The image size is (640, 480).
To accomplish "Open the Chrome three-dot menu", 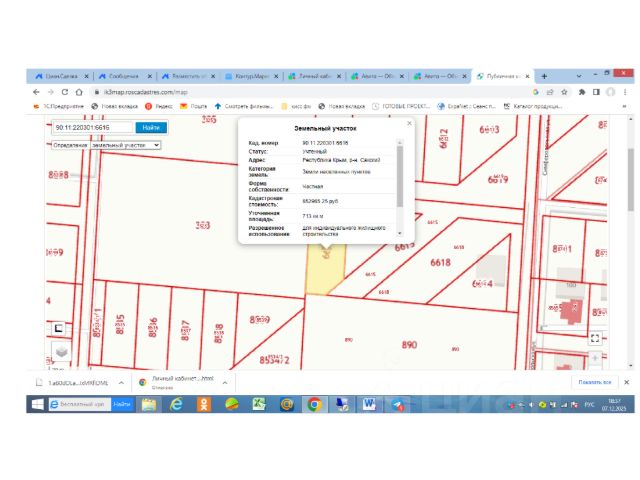I will 625,92.
